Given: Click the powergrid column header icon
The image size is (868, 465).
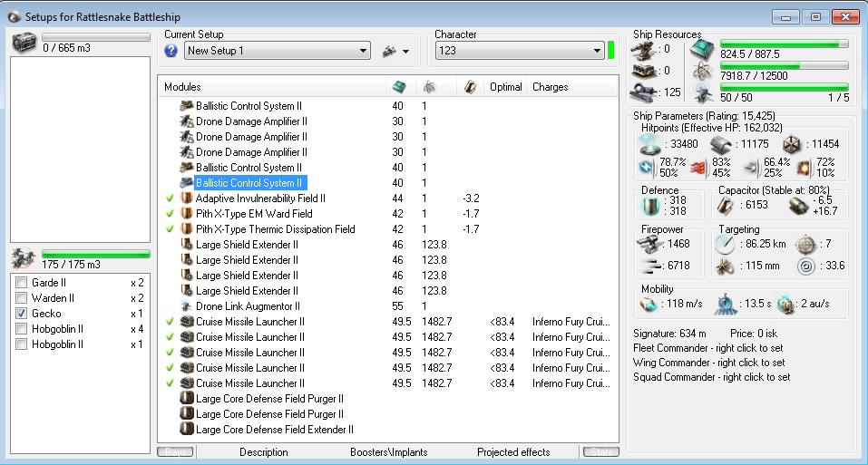Looking at the screenshot, I should click(x=429, y=87).
